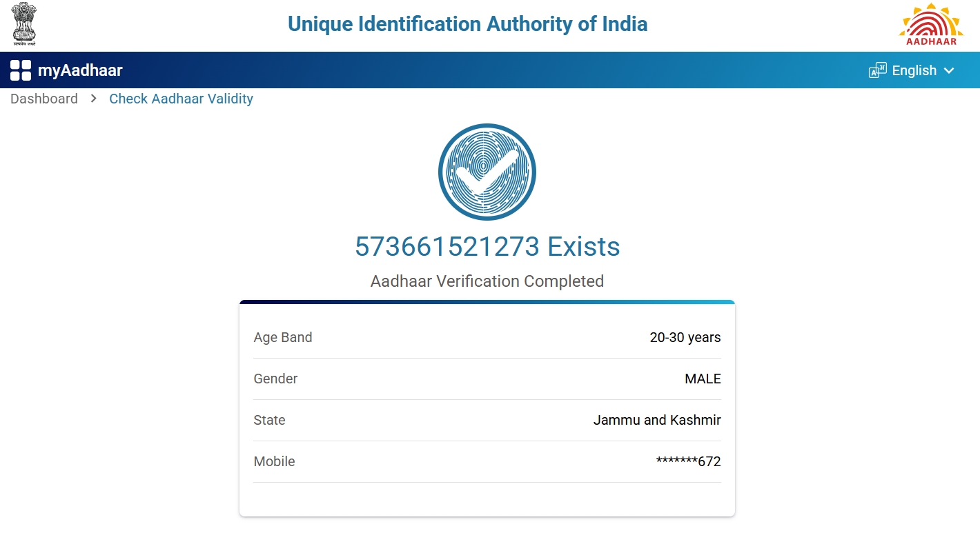Click the masked mobile number value
Viewport: 980px width, 553px height.
[x=688, y=461]
